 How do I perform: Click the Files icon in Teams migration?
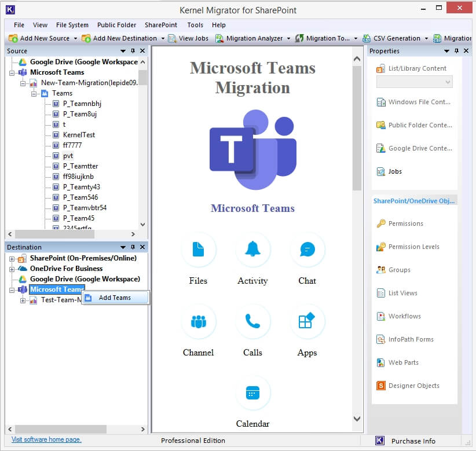click(x=198, y=250)
